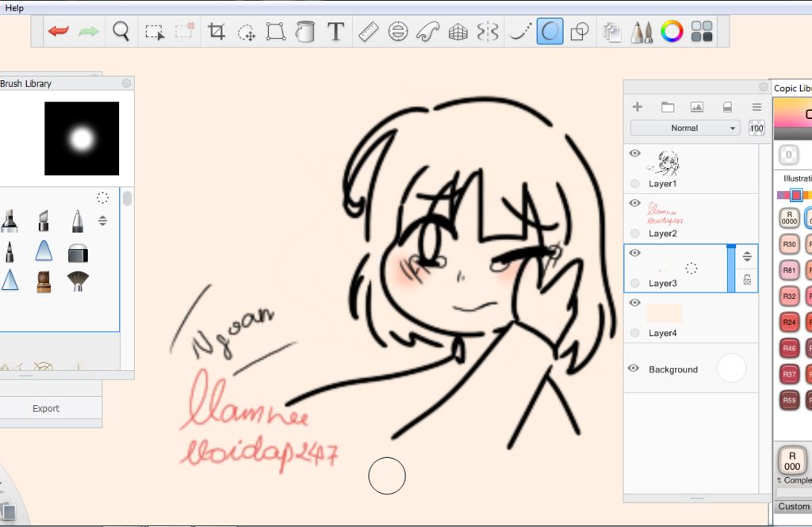Click the Export button
The height and width of the screenshot is (527, 812).
[46, 408]
